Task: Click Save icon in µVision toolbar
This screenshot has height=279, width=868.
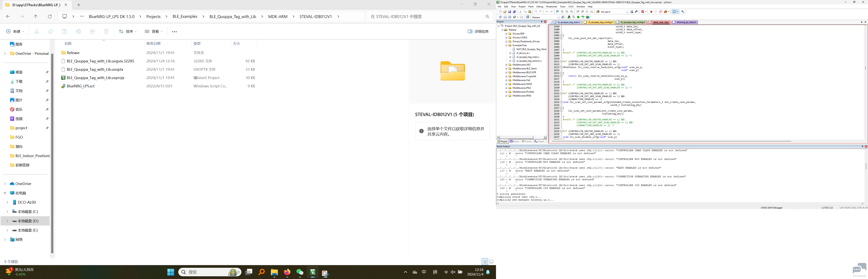Action: click(510, 12)
